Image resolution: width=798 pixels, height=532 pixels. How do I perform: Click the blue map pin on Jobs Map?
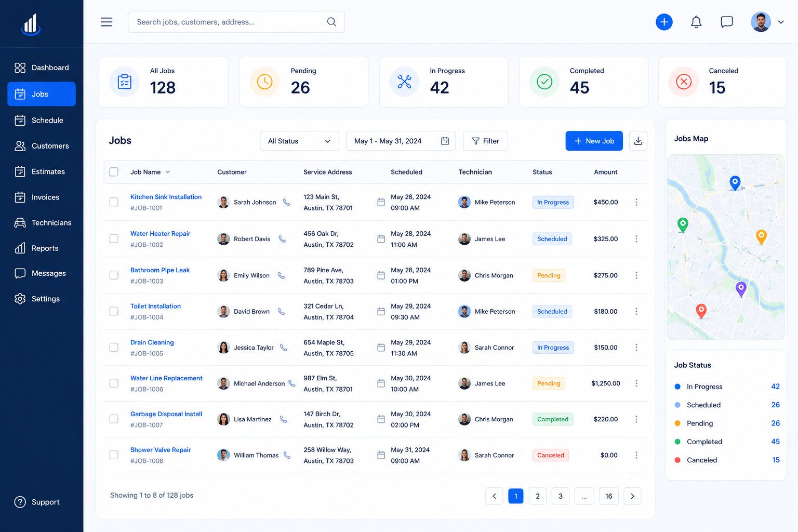tap(735, 183)
